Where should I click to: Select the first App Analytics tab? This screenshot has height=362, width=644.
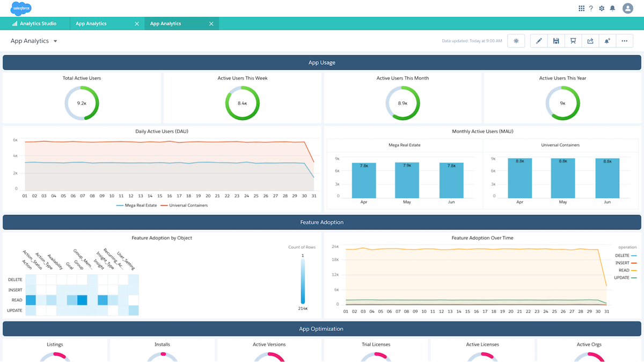click(x=91, y=24)
